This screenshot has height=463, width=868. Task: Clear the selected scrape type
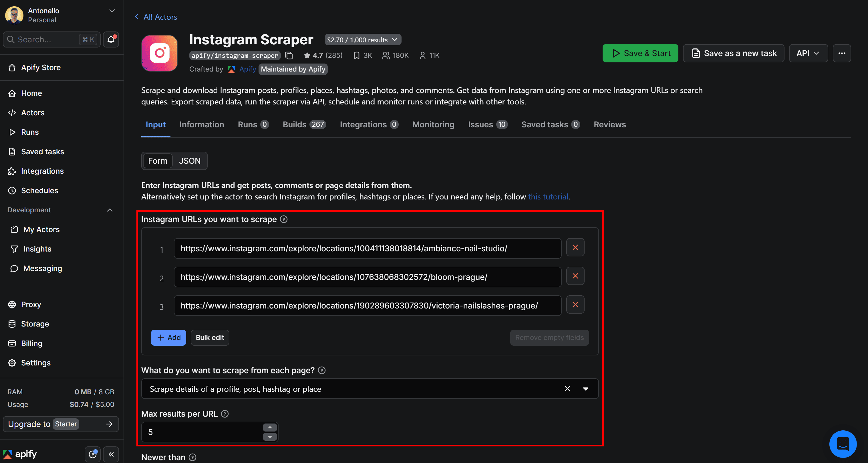[x=567, y=389]
